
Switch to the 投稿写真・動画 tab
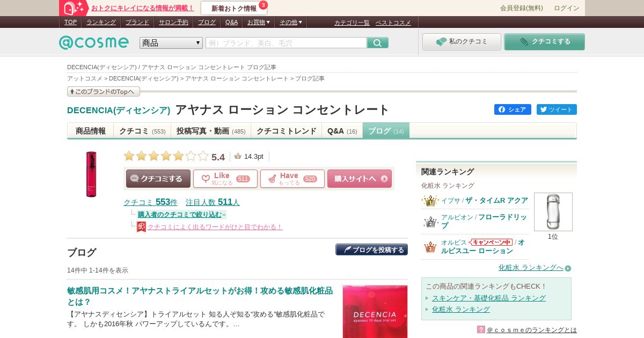point(211,131)
